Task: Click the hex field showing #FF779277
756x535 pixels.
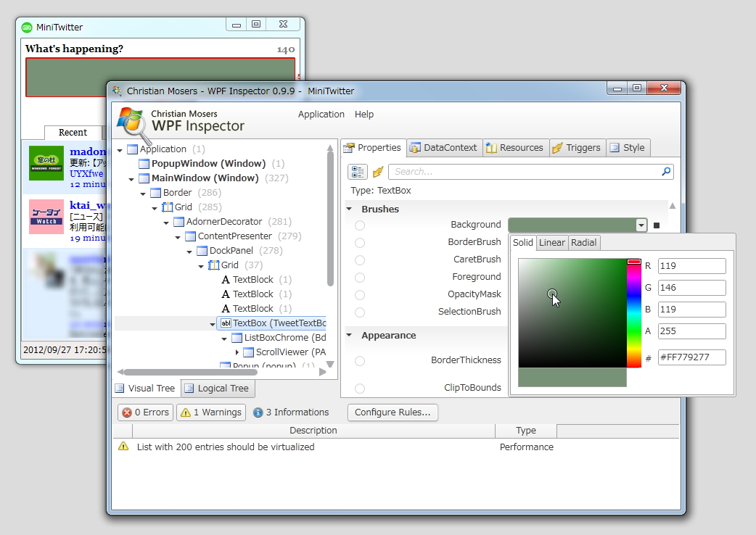Action: [x=691, y=357]
